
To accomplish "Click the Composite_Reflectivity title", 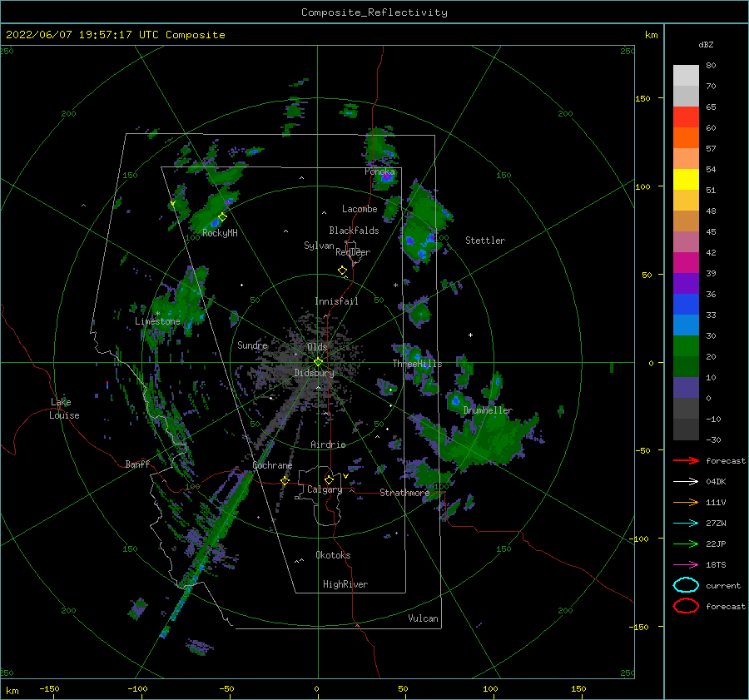I will (x=374, y=12).
